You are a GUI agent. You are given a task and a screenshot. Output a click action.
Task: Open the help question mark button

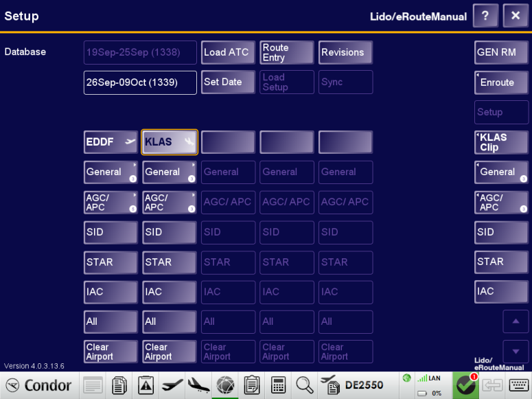485,16
